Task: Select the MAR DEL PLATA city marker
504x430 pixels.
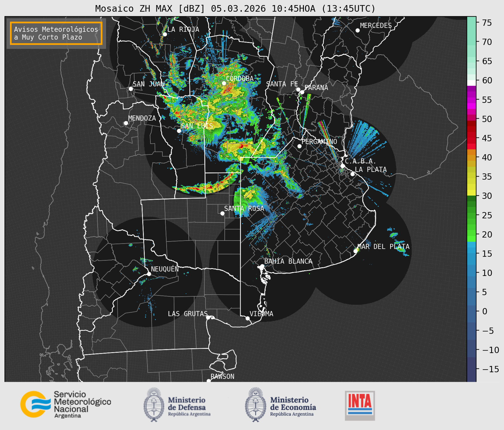Action: coord(356,251)
